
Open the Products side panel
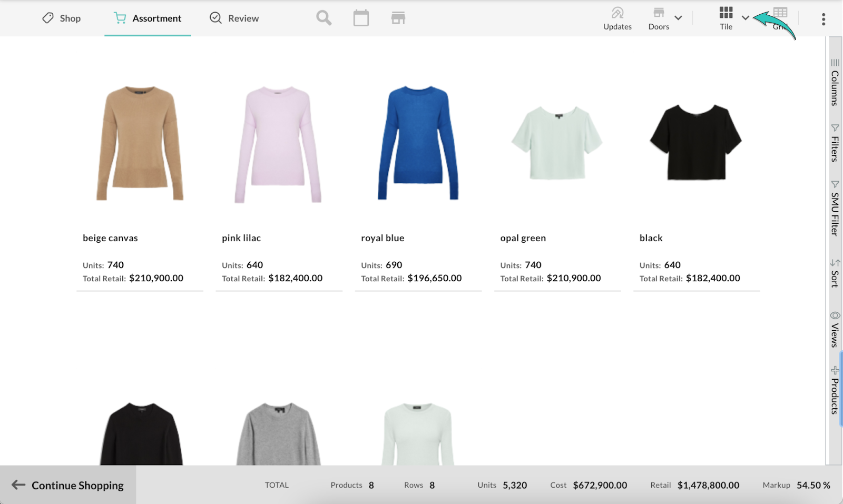click(x=835, y=390)
